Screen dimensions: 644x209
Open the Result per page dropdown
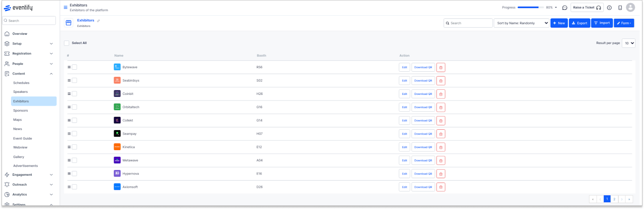point(628,43)
